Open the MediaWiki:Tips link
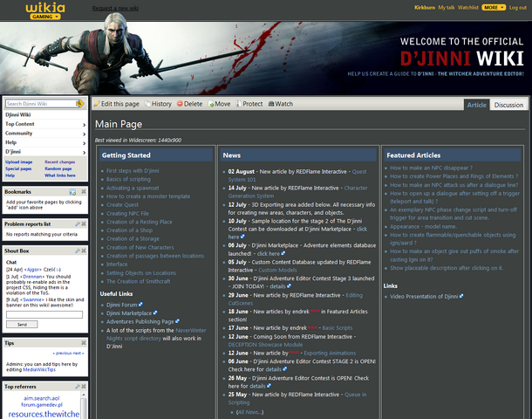The height and width of the screenshot is (419, 532). point(39,369)
